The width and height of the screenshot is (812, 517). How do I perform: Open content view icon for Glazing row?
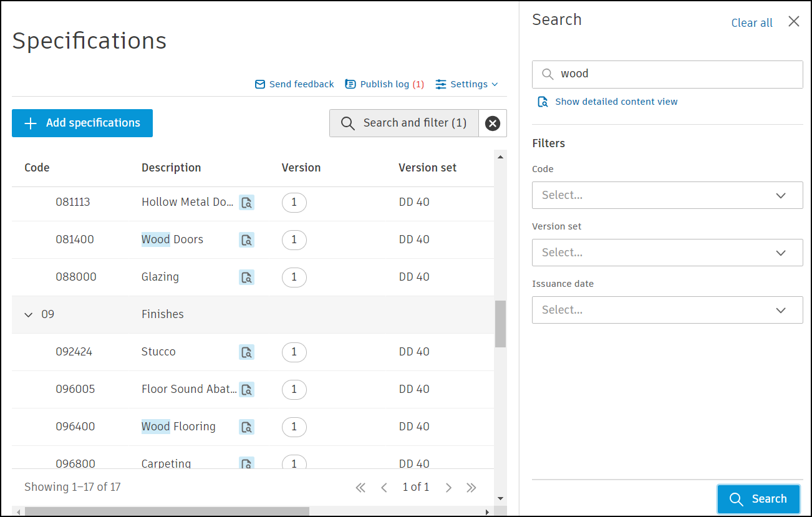coord(246,278)
